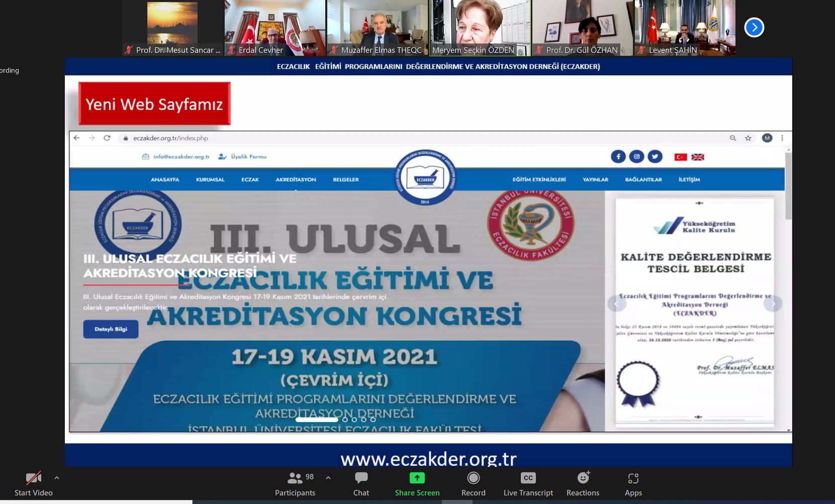Open the Participants list

pos(295,483)
